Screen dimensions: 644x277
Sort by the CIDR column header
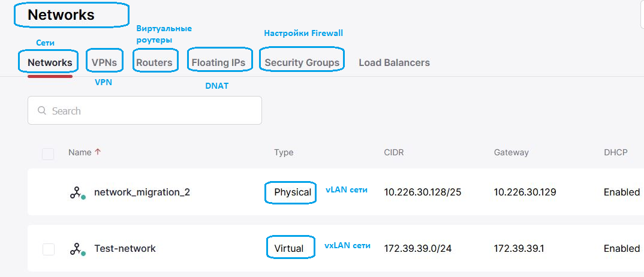pos(394,152)
